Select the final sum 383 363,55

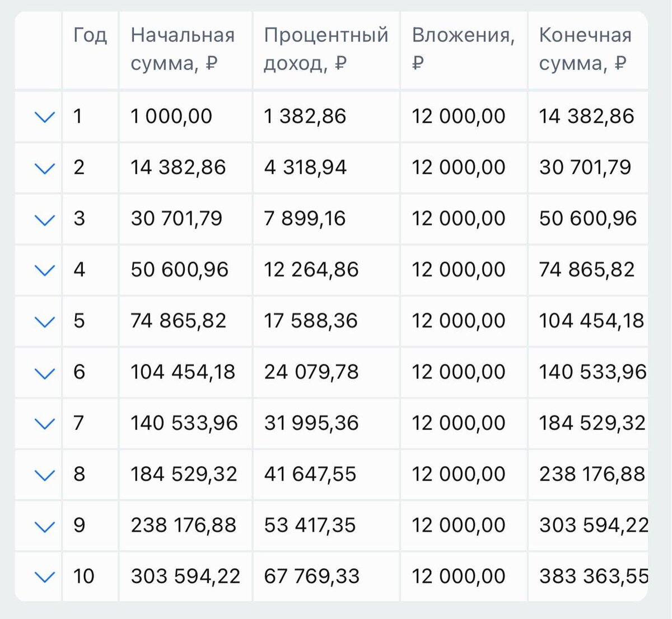tap(592, 576)
